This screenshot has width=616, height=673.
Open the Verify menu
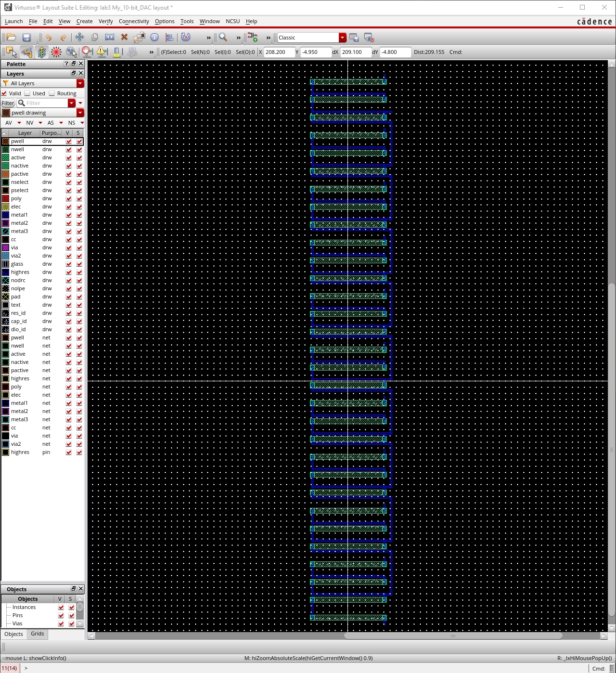105,21
